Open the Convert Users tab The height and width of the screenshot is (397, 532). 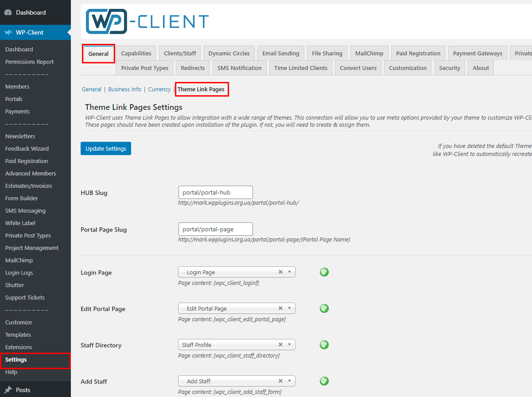pos(358,68)
